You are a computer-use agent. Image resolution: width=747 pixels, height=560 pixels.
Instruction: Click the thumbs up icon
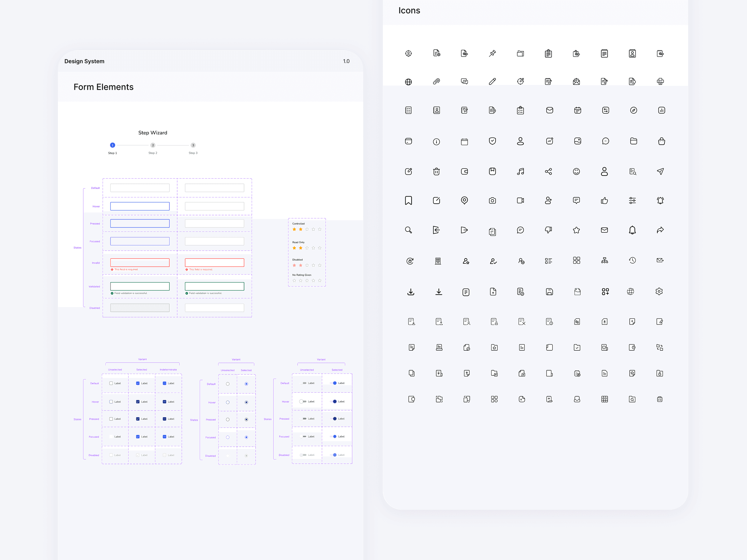click(604, 201)
